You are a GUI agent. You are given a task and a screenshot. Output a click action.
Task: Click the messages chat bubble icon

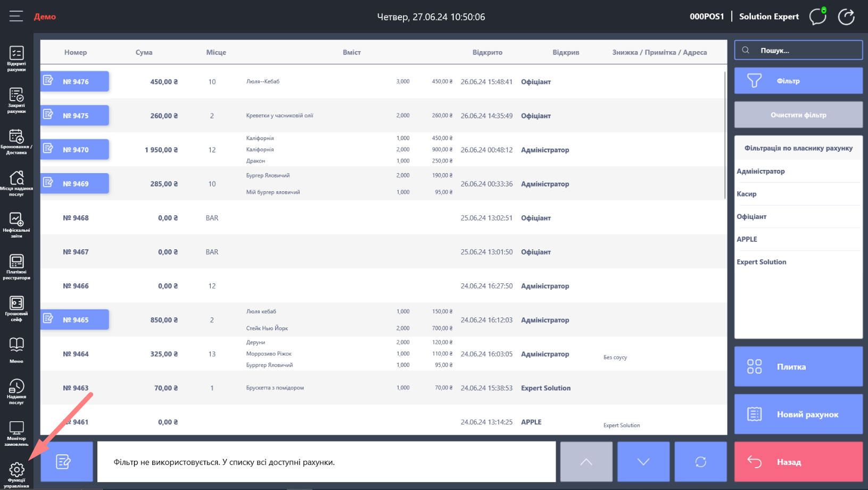[817, 17]
